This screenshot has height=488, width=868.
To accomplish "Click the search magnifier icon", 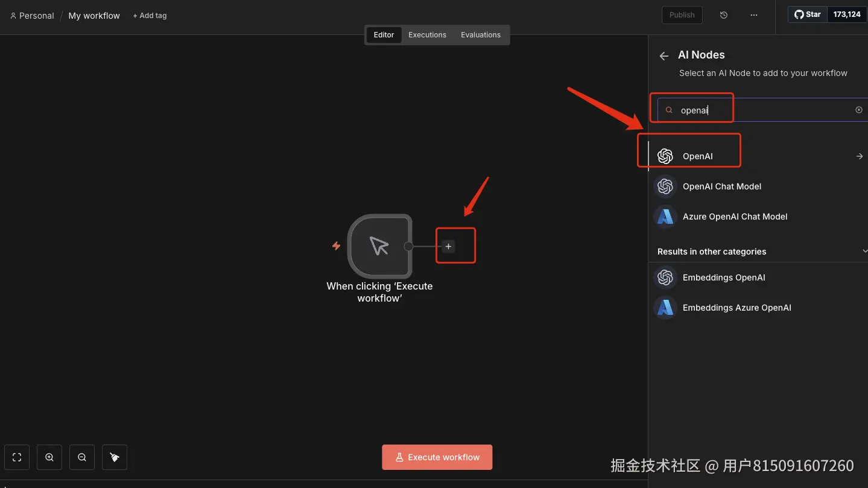I will [669, 110].
